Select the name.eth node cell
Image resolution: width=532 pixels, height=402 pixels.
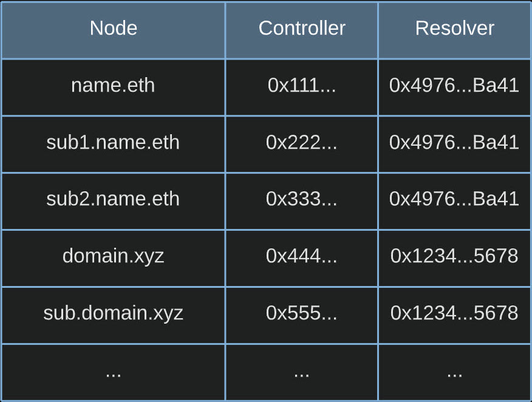pyautogui.click(x=113, y=86)
